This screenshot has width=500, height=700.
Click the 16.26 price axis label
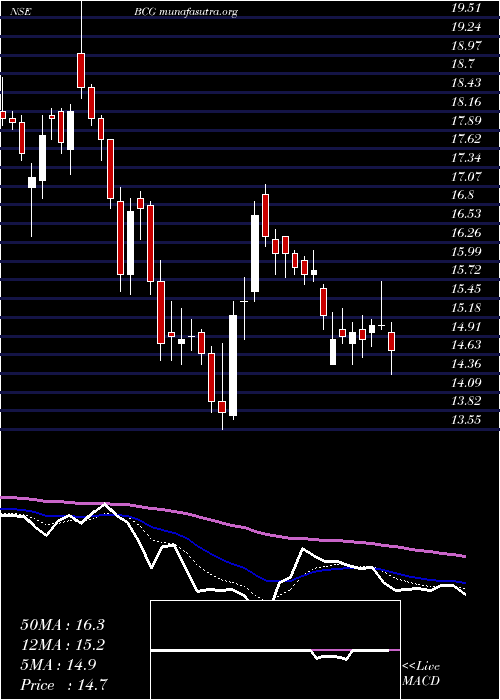pos(467,233)
